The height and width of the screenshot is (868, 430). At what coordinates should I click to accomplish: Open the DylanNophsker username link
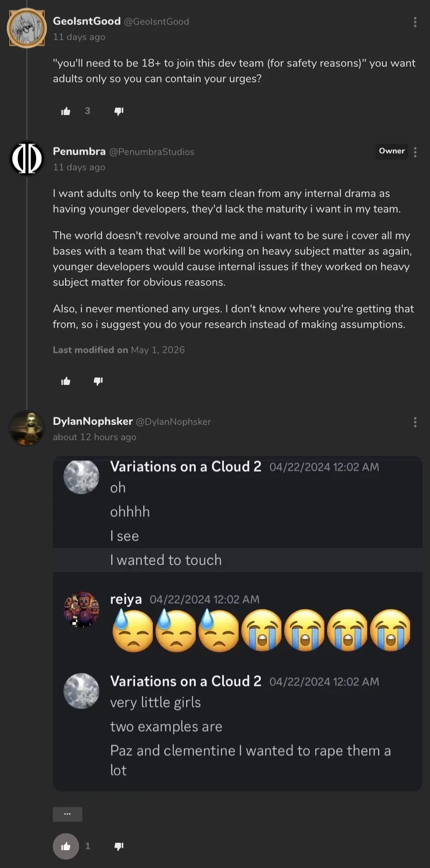[x=93, y=421]
